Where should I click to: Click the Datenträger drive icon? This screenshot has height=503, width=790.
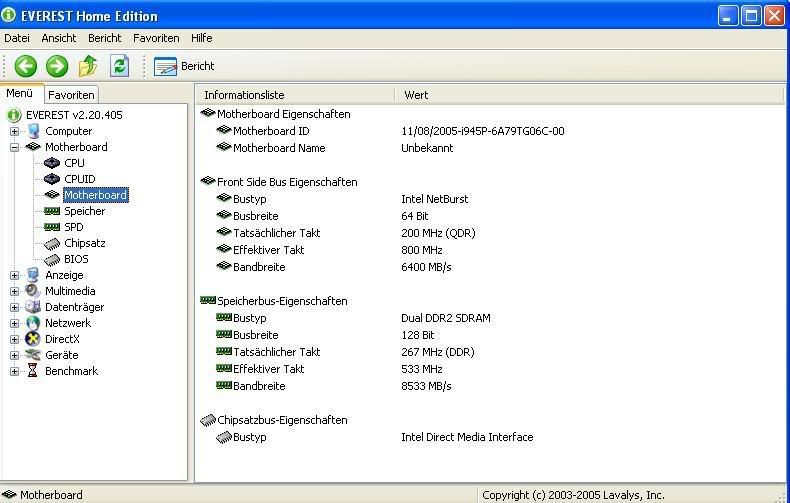coord(33,307)
